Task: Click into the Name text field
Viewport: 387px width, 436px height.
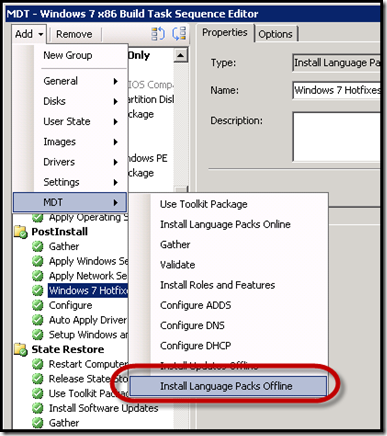Action: 336,90
